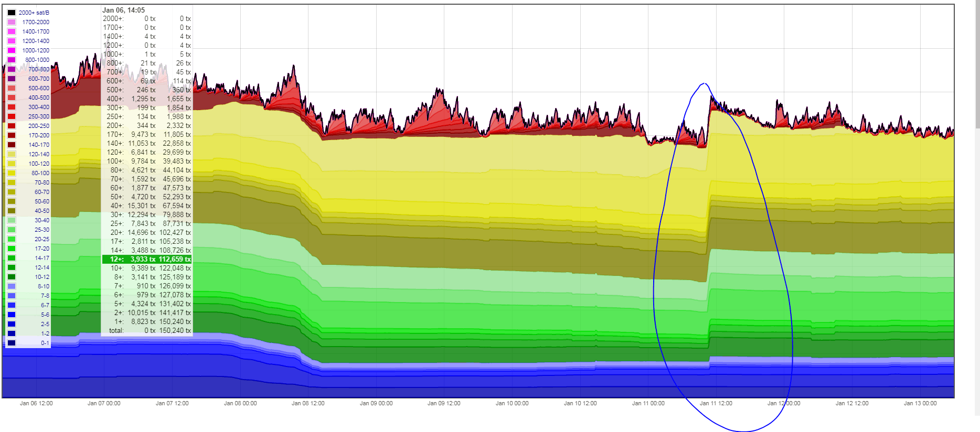The image size is (980, 432).
Task: Select the "2-5" legend label
Action: (x=45, y=324)
